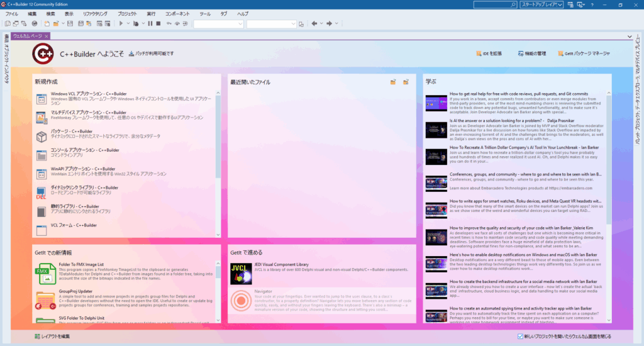Click the マルチデバイス アプリケーション icon

[42, 118]
